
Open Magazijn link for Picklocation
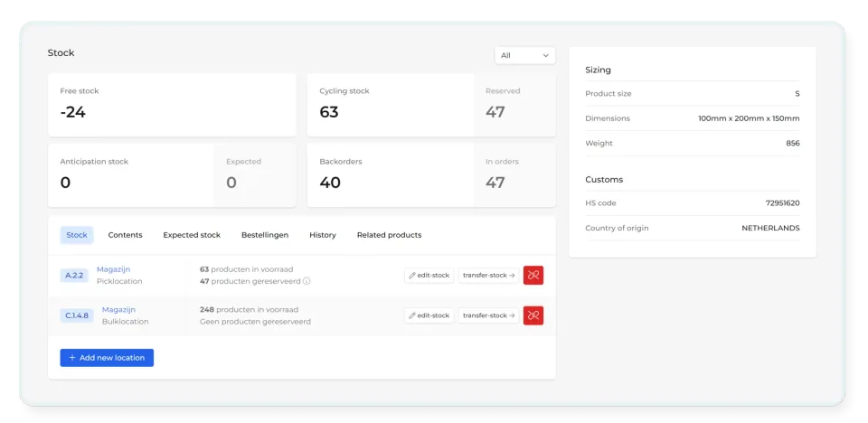[x=114, y=269]
